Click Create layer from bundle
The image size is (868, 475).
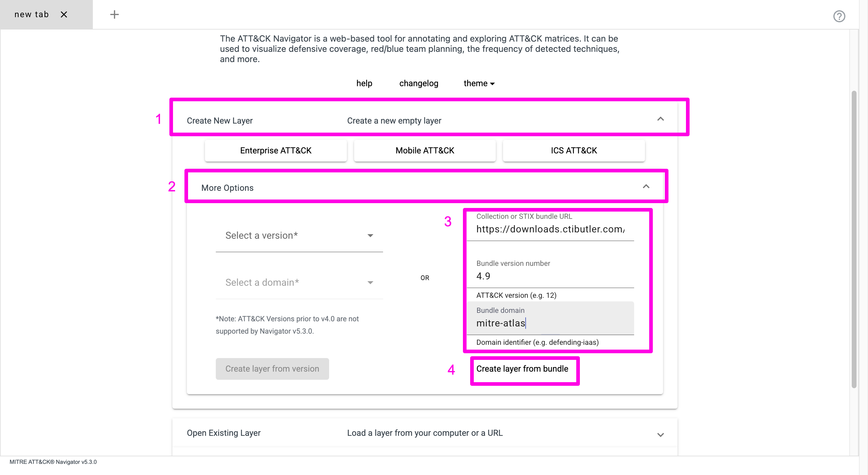pyautogui.click(x=522, y=369)
